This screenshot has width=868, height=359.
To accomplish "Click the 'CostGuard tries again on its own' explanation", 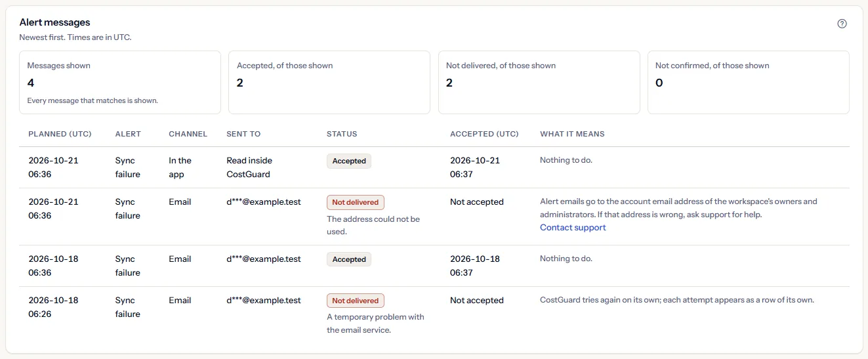I will tap(677, 300).
